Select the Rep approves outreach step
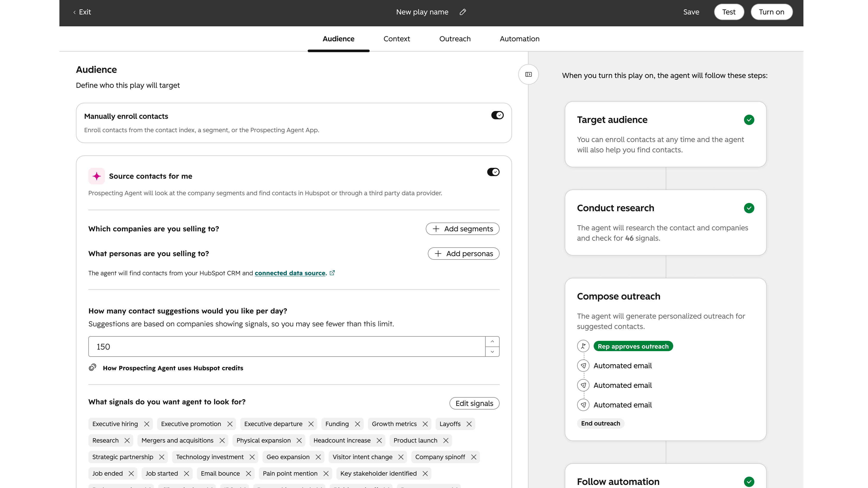868x488 pixels. point(633,346)
